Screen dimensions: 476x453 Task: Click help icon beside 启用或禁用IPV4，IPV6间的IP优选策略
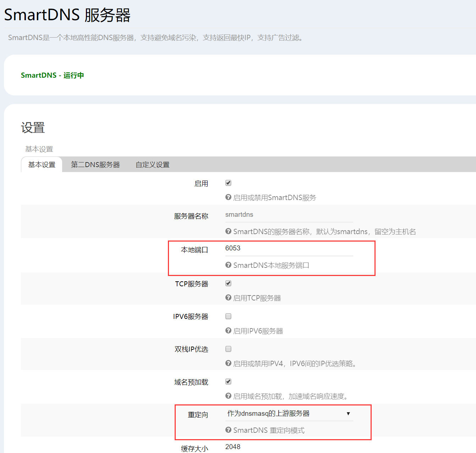(228, 363)
